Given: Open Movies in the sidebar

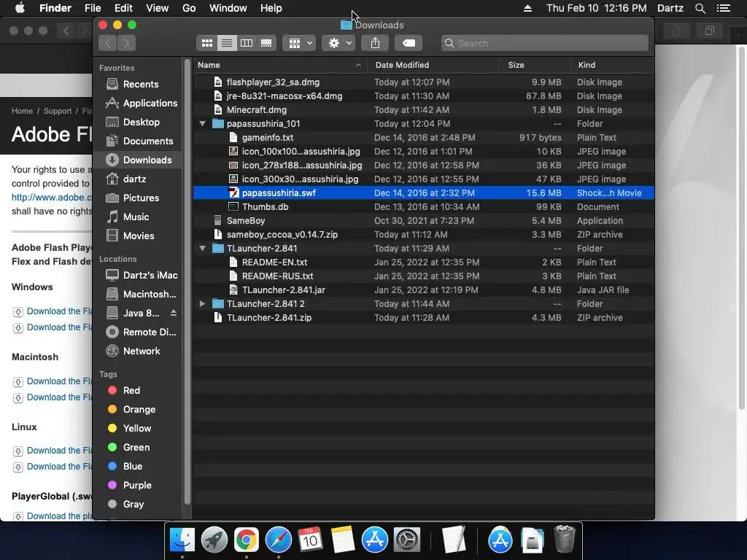Looking at the screenshot, I should [x=137, y=236].
